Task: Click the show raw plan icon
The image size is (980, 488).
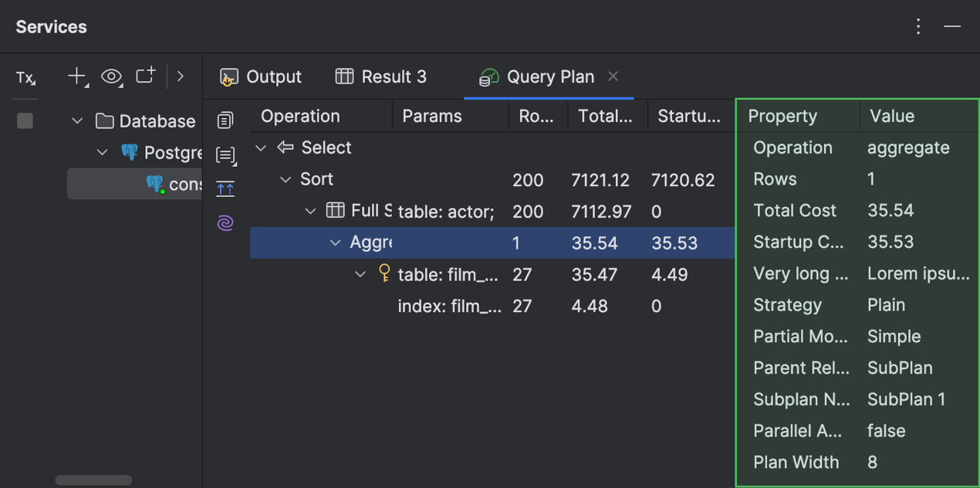Action: point(225,155)
